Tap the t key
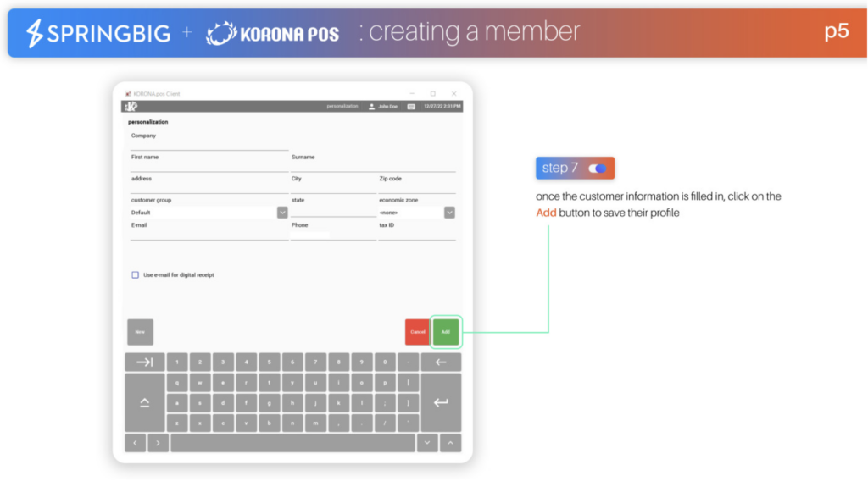This screenshot has height=487, width=868. [269, 383]
